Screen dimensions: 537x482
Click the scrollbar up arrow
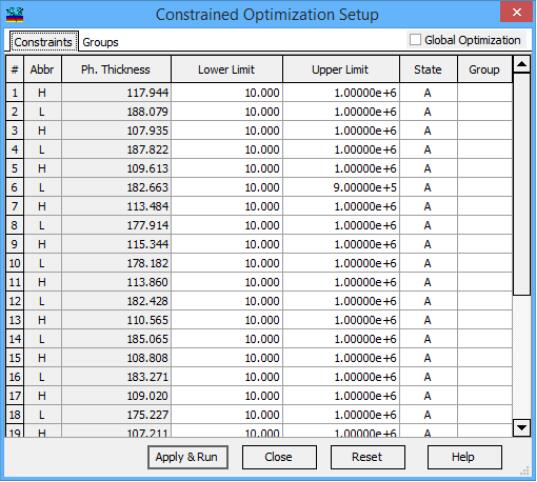(522, 64)
